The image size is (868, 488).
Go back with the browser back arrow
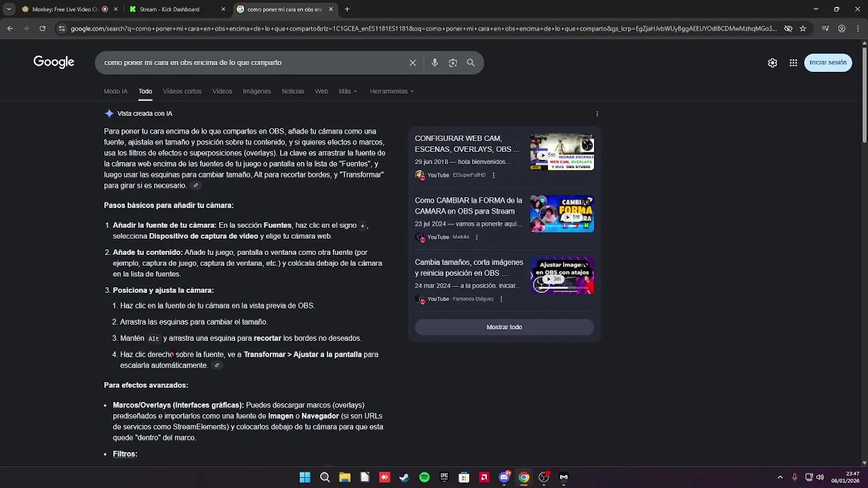tap(9, 28)
